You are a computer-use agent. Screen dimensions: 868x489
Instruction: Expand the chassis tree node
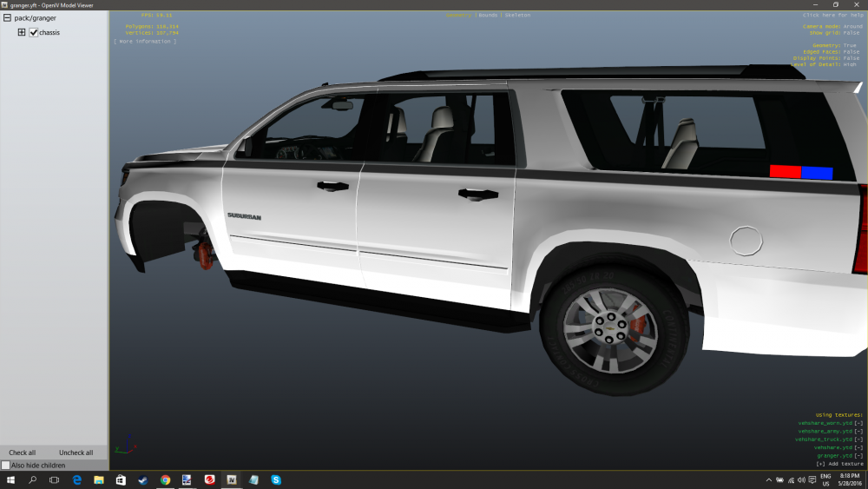pyautogui.click(x=22, y=32)
